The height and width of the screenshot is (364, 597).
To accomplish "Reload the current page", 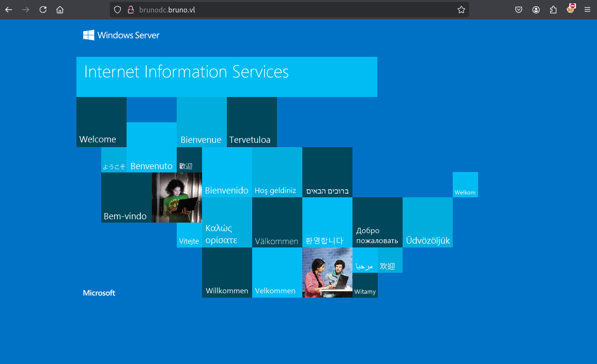I will coord(43,10).
